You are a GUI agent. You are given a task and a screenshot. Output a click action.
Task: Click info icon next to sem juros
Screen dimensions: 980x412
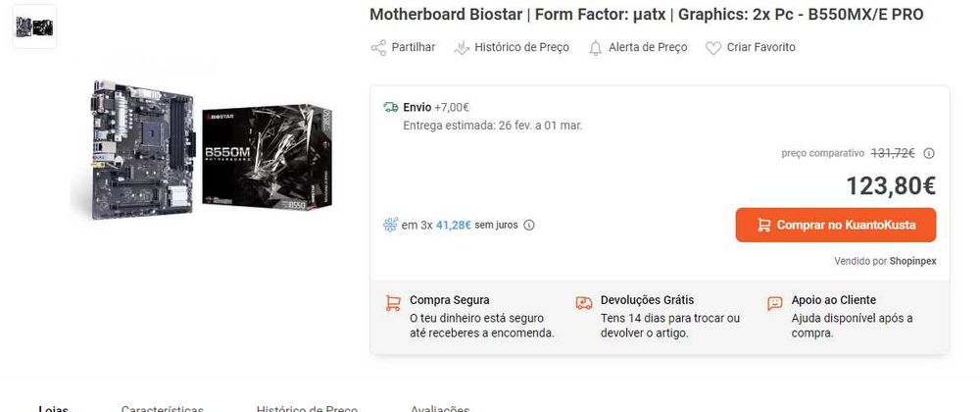[529, 225]
